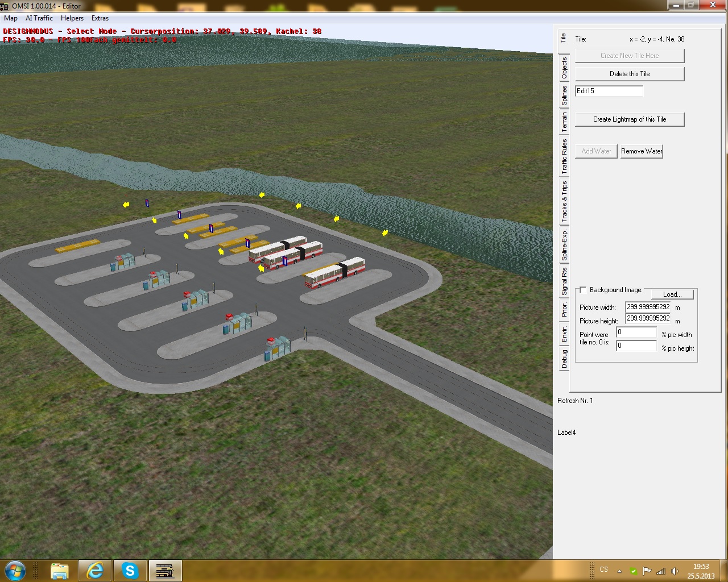Screen dimensions: 728x582
Task: Switch to the Objects tab
Action: tap(564, 68)
